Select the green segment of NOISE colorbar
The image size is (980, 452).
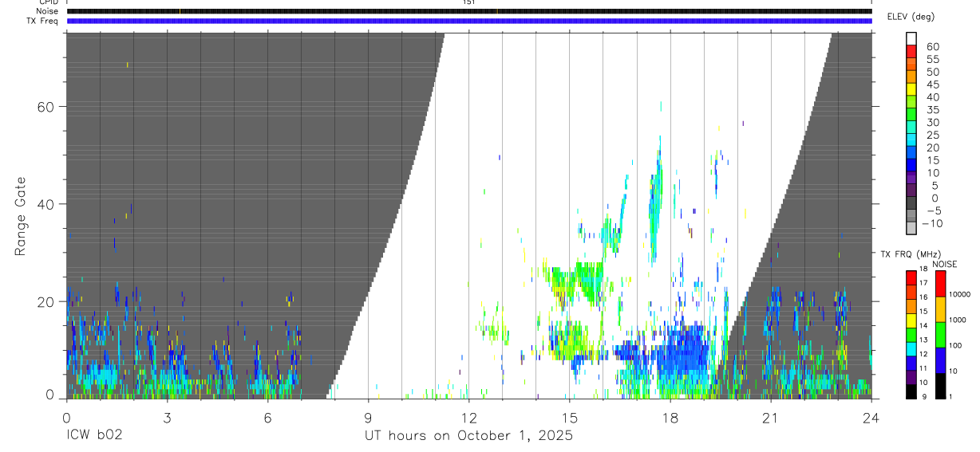coord(940,335)
